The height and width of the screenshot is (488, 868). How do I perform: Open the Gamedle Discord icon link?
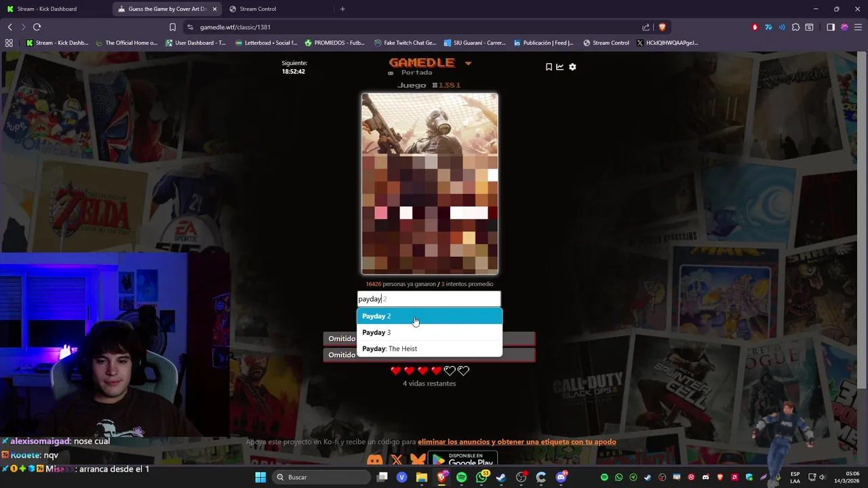point(375,460)
